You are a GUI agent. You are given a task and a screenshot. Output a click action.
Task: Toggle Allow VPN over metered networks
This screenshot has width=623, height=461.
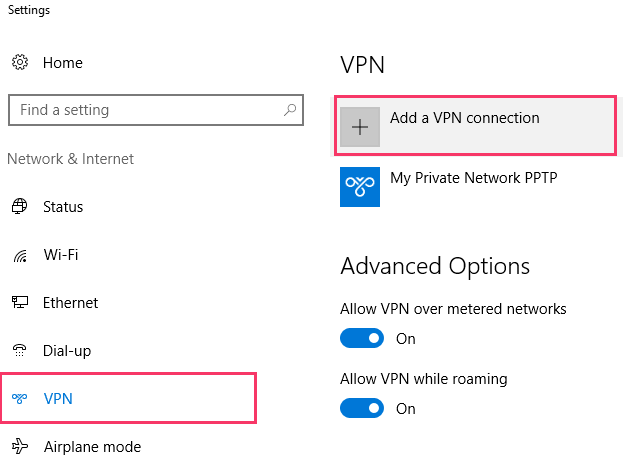(362, 338)
